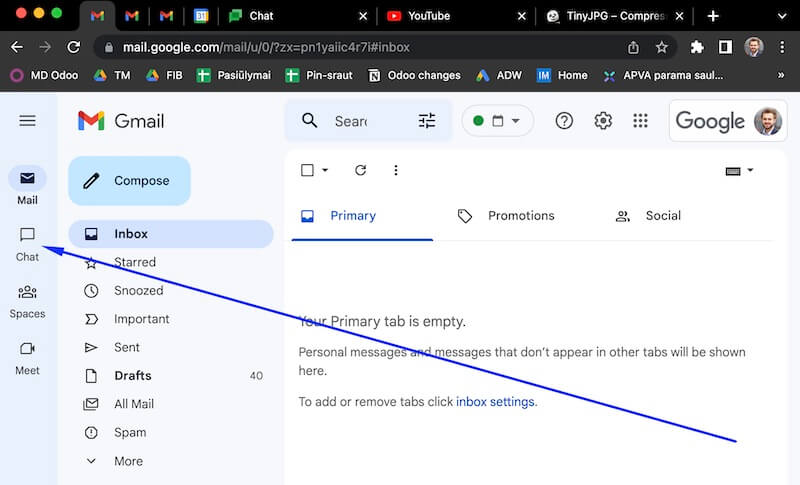This screenshot has width=800, height=485.
Task: Open the Snoozed folder
Action: [171, 291]
